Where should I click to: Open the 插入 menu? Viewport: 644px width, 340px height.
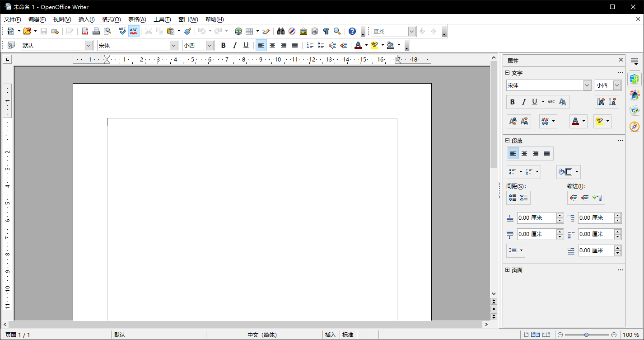86,19
